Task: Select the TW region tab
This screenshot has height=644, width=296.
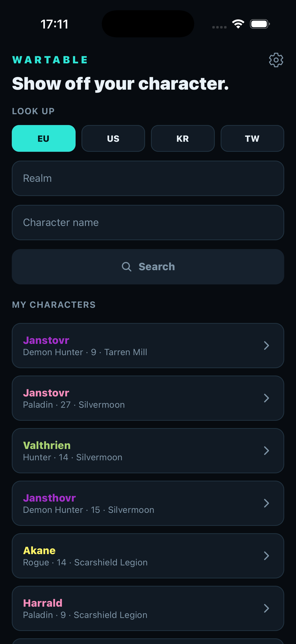Action: [x=252, y=138]
